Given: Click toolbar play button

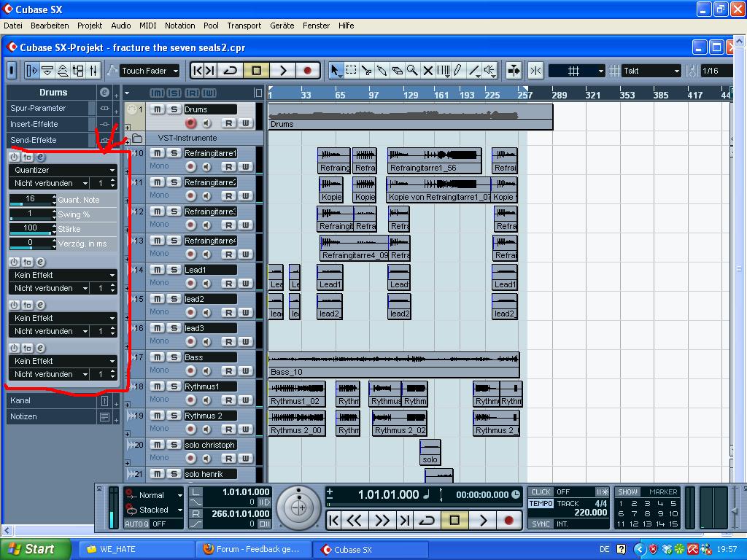Looking at the screenshot, I should tap(282, 71).
